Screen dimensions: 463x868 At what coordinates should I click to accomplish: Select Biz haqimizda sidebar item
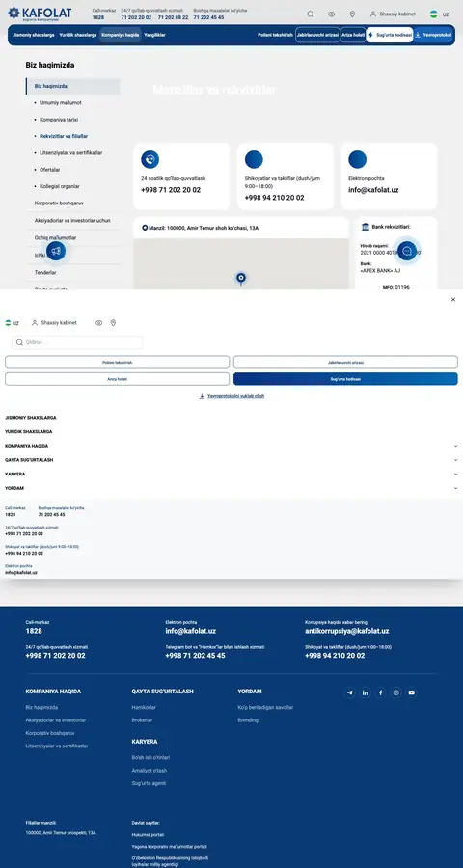[x=73, y=87]
